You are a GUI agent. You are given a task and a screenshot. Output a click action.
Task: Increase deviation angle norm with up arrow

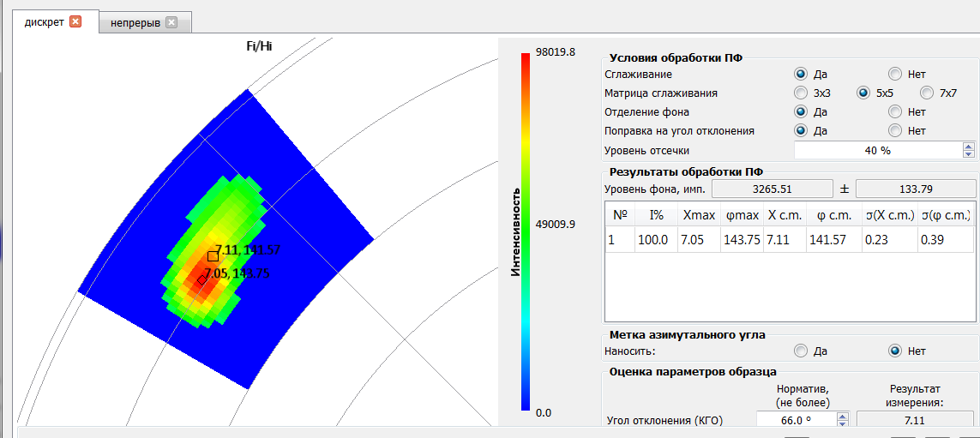tap(841, 417)
